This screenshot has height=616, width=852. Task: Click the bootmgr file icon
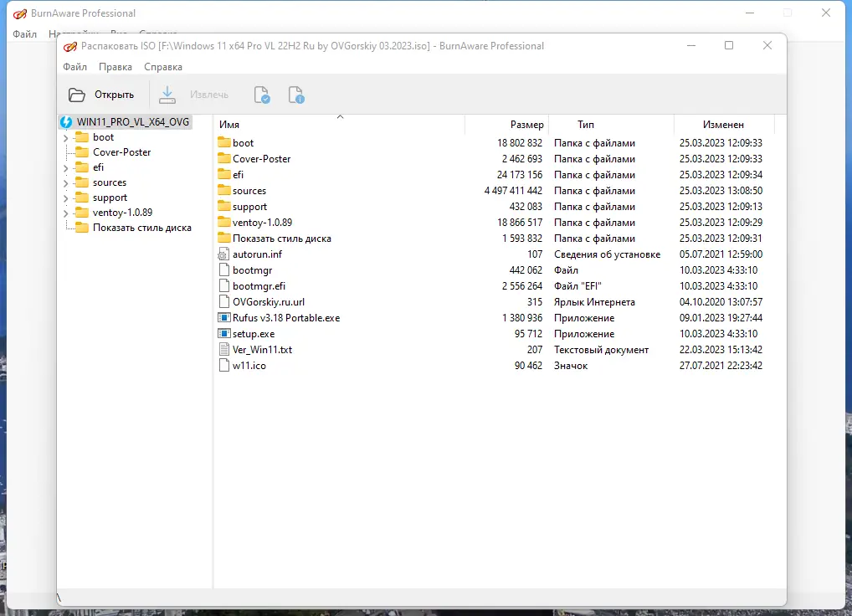coord(223,270)
